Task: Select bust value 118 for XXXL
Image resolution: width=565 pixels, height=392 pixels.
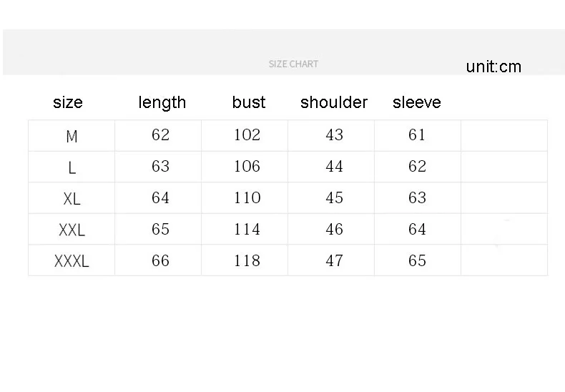Action: 247,261
